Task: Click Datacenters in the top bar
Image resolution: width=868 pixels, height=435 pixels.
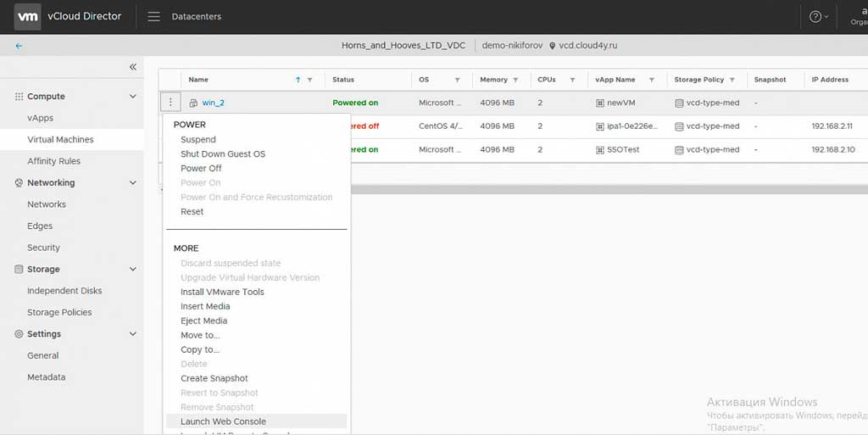Action: point(197,17)
